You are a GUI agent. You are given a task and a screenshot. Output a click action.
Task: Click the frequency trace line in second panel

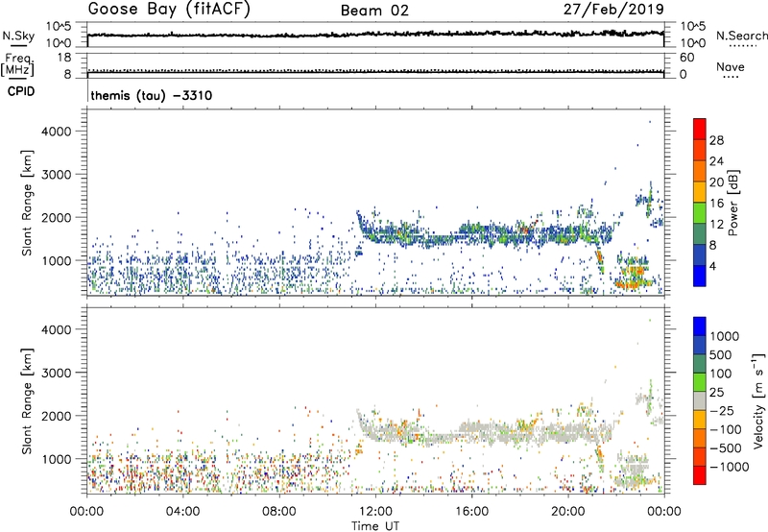pos(375,72)
